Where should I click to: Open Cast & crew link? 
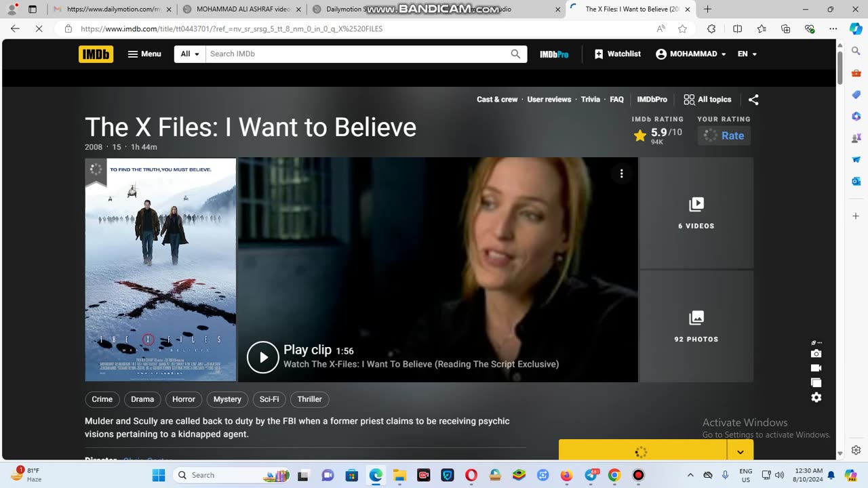[x=497, y=100]
